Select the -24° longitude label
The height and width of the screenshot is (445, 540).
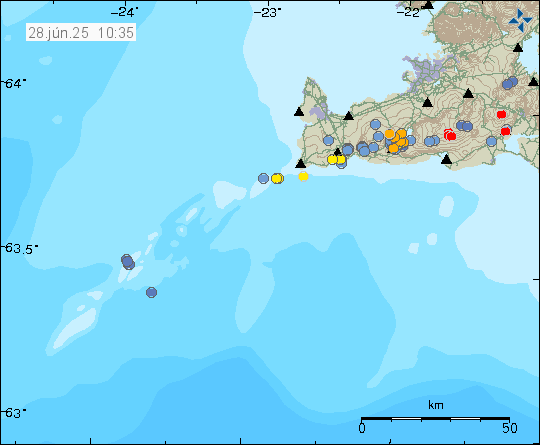pyautogui.click(x=124, y=12)
